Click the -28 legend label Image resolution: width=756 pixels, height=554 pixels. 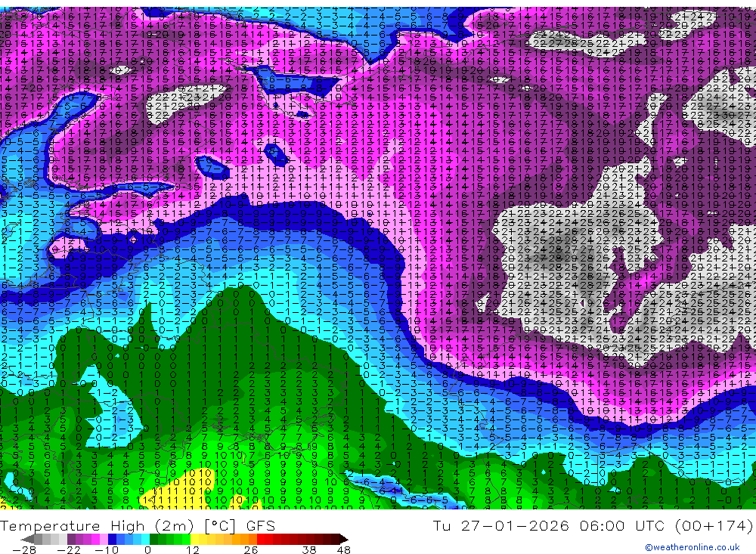(24, 550)
